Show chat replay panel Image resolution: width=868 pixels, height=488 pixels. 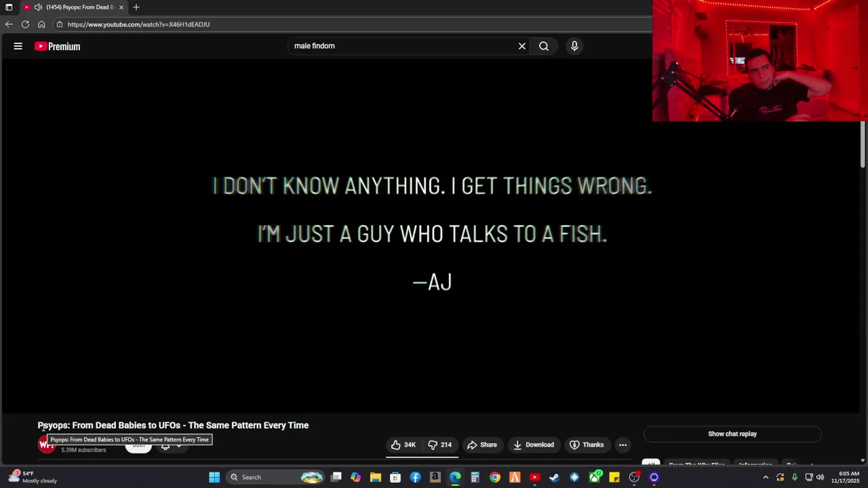732,434
